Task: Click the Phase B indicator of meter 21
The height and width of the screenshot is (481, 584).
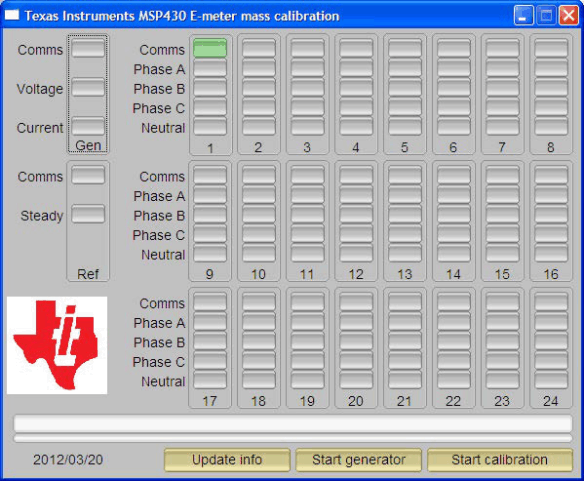Action: (405, 341)
